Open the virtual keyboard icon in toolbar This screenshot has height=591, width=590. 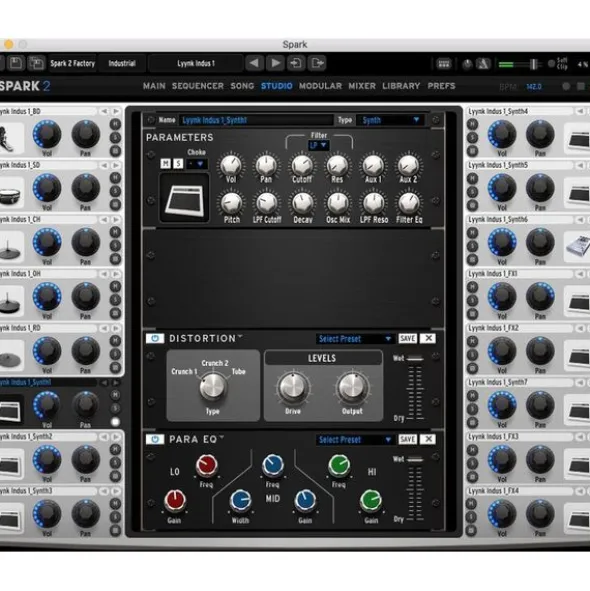pos(444,64)
